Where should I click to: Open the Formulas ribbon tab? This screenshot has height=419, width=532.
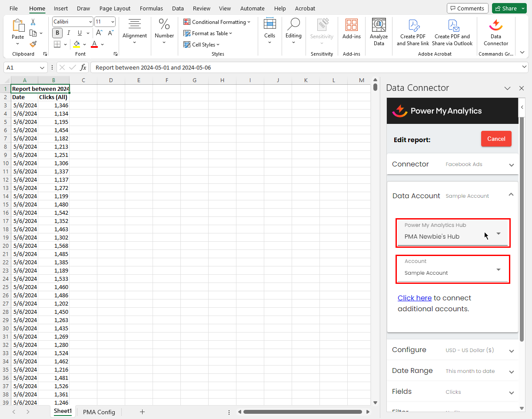[151, 8]
